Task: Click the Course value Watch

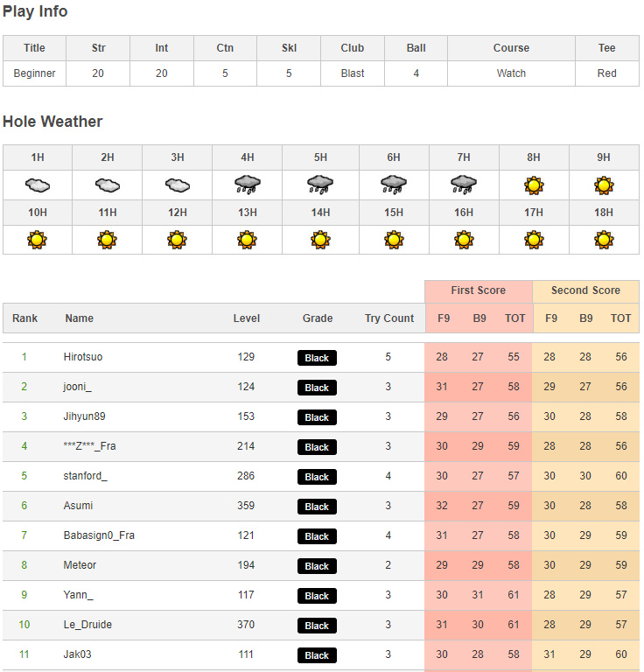Action: (x=511, y=73)
